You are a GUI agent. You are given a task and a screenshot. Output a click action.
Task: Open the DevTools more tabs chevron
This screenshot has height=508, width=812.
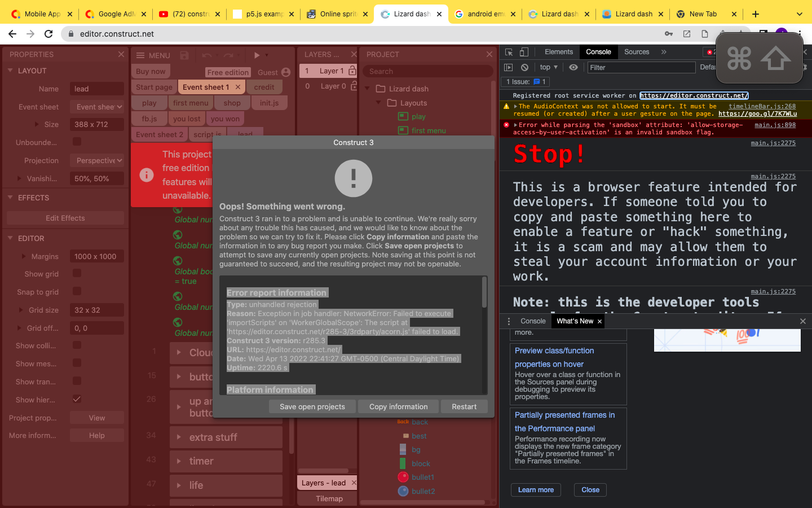tap(664, 52)
